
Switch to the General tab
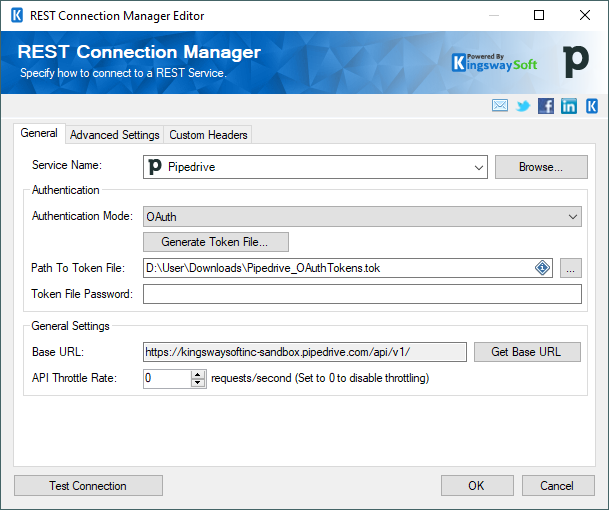click(39, 133)
